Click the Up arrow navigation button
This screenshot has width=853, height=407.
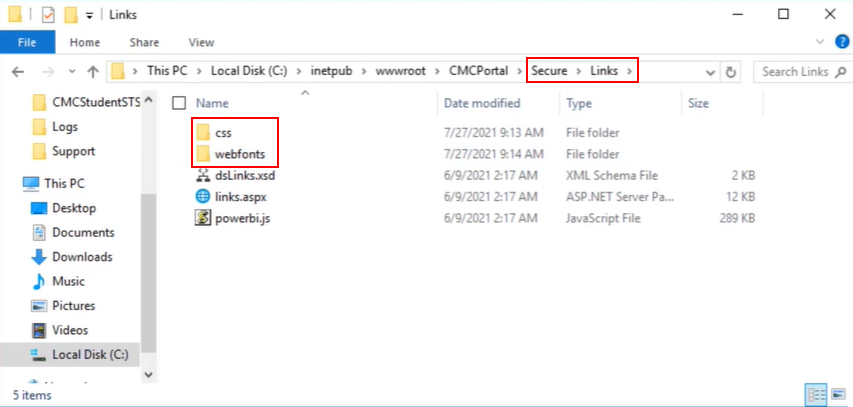pos(93,72)
